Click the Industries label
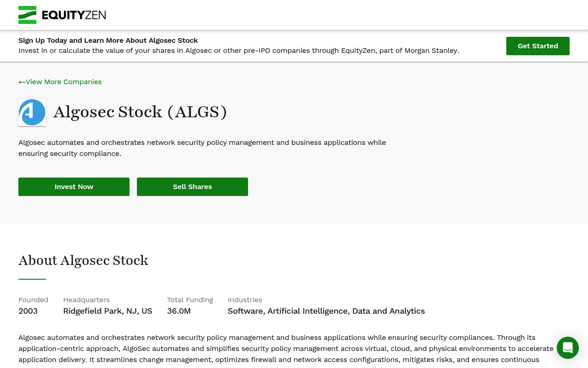Image resolution: width=588 pixels, height=368 pixels. point(245,300)
